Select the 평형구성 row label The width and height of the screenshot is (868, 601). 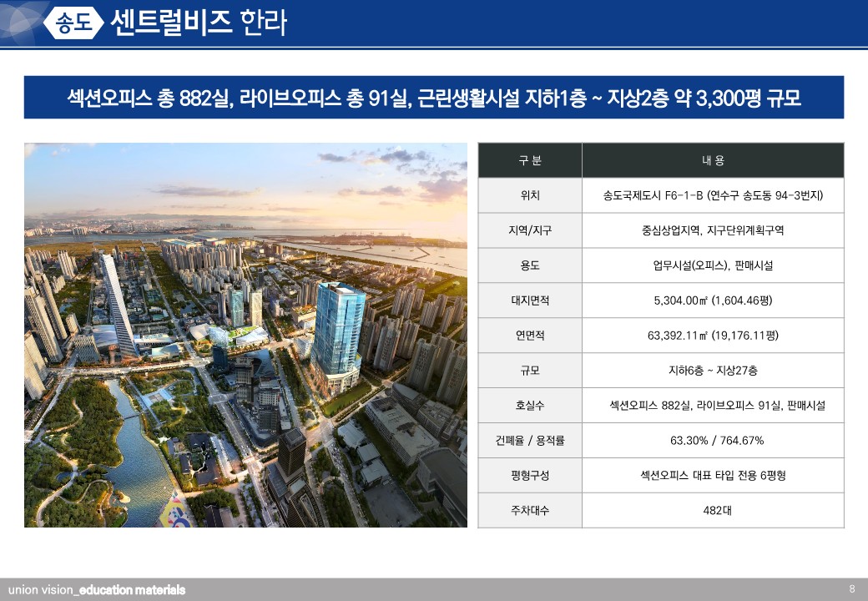coord(530,476)
